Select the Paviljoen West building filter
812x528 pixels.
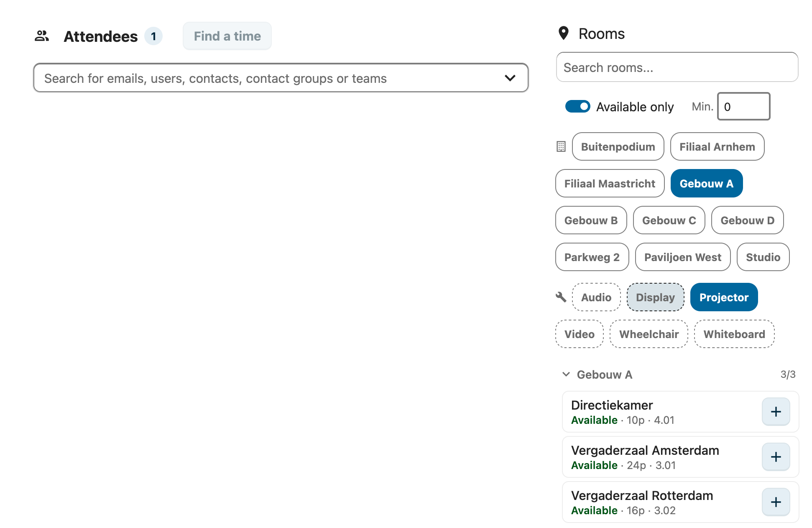(x=682, y=257)
